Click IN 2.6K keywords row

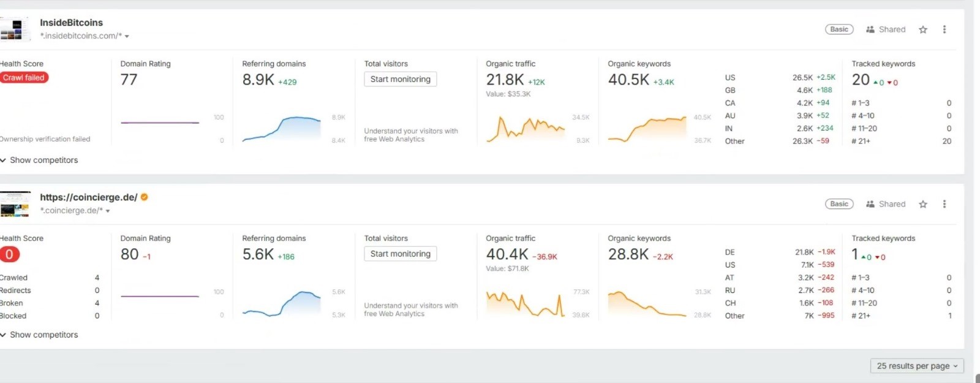tap(780, 129)
